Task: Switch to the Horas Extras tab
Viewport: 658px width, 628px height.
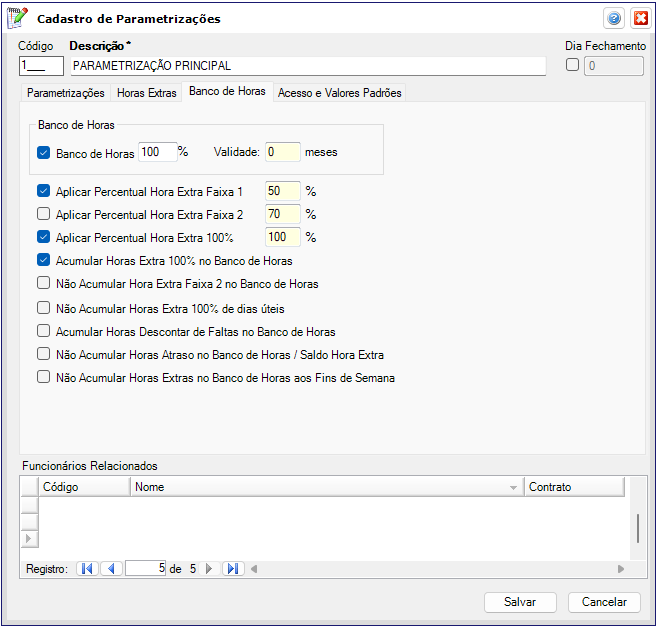Action: [146, 93]
